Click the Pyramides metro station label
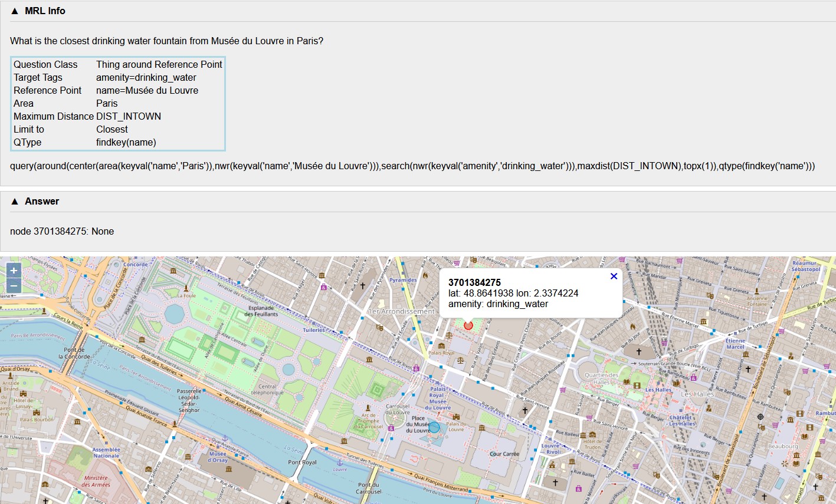The width and height of the screenshot is (836, 504). tap(403, 280)
